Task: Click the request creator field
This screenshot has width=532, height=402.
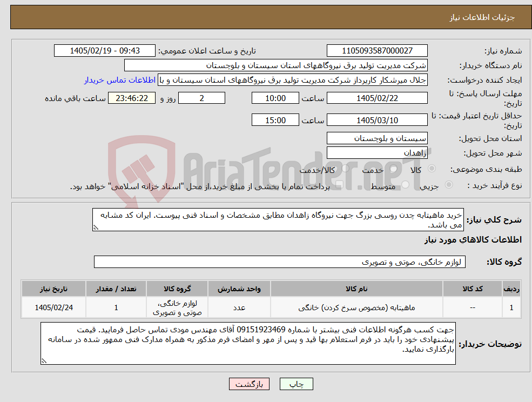Action: [292, 80]
